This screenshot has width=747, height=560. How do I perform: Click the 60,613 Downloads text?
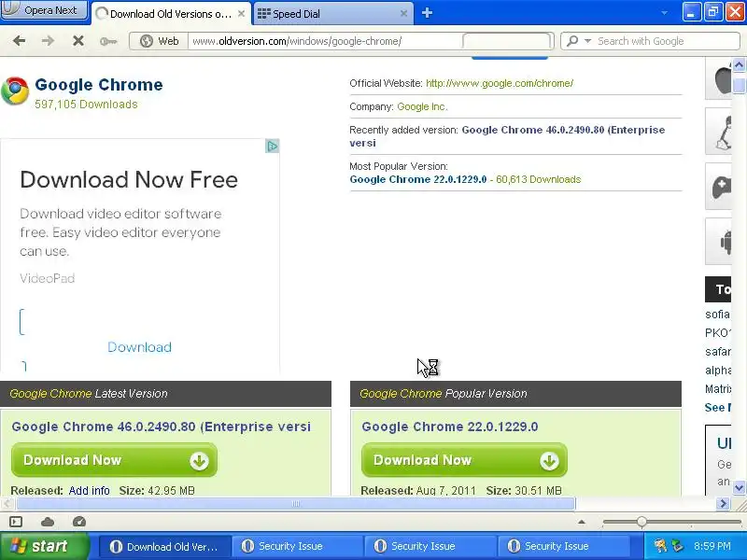pos(539,179)
